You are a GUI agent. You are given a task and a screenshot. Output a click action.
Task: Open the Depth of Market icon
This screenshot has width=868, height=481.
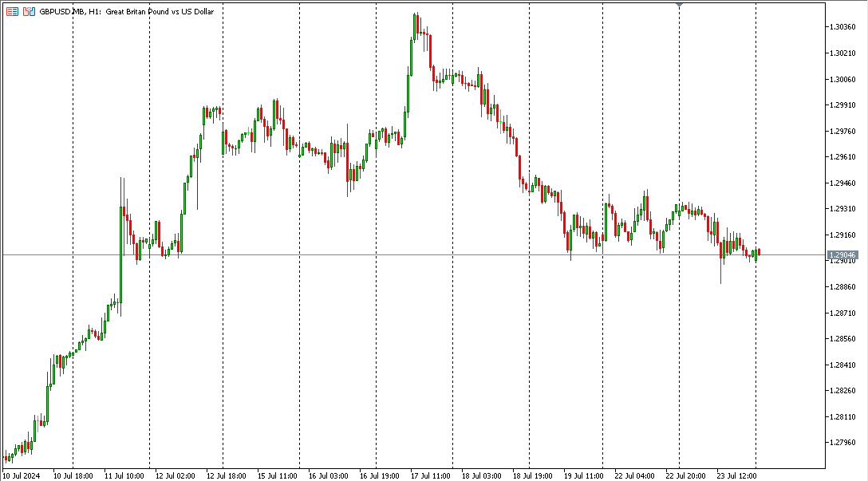coord(12,11)
